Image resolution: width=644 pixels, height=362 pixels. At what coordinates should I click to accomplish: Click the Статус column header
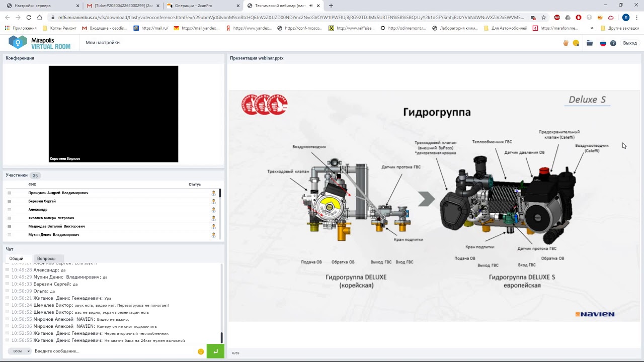coord(195,185)
